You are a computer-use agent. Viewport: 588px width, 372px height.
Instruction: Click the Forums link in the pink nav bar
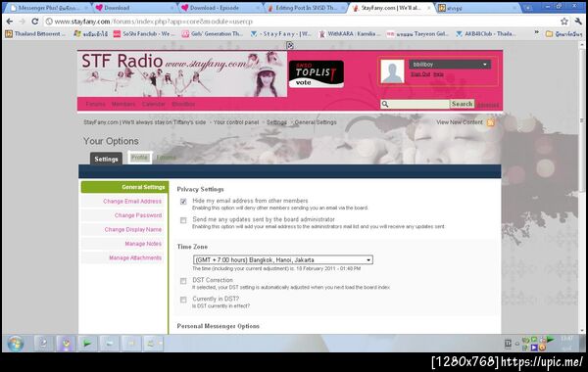click(x=96, y=104)
